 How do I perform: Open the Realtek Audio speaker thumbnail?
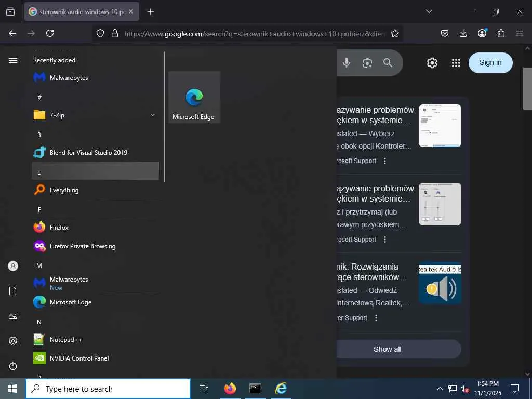coord(440,283)
